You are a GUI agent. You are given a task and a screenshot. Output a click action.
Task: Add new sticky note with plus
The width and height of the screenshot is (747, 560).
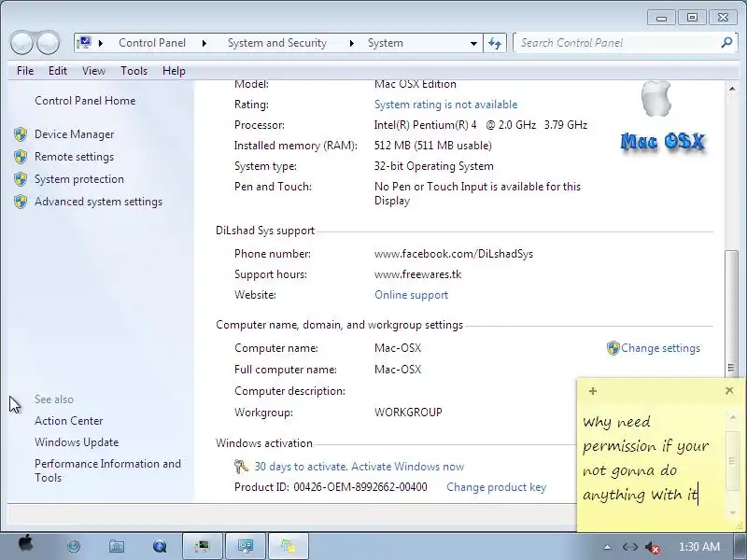593,391
